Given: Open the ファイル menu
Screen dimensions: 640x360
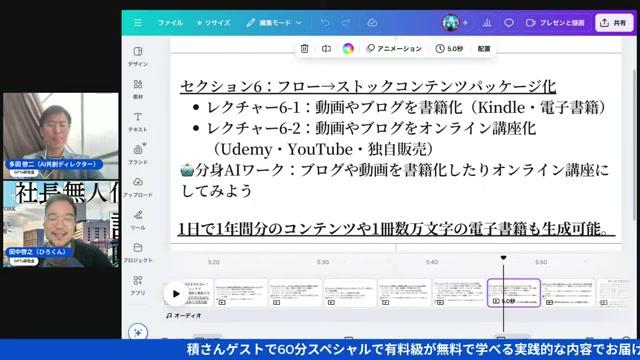Looking at the screenshot, I should click(170, 23).
